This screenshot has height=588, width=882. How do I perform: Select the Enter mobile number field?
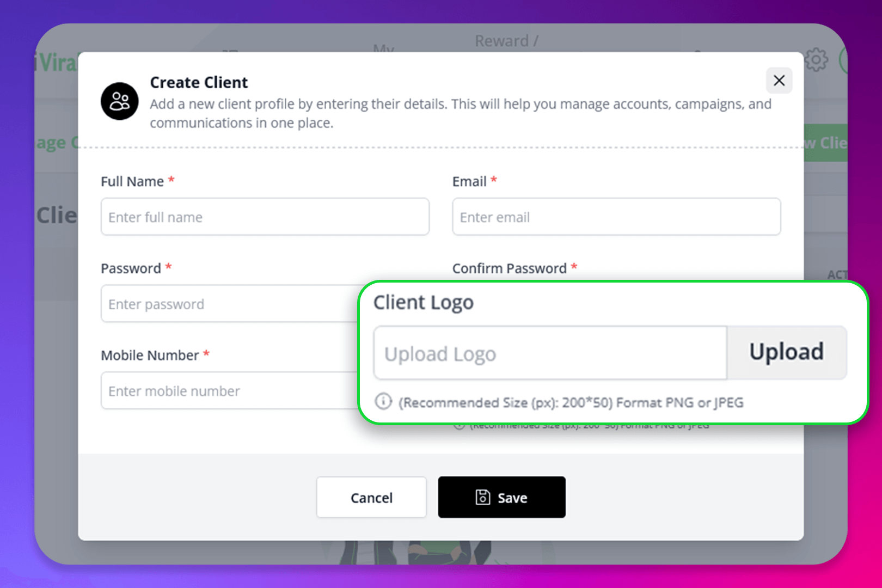(x=229, y=391)
